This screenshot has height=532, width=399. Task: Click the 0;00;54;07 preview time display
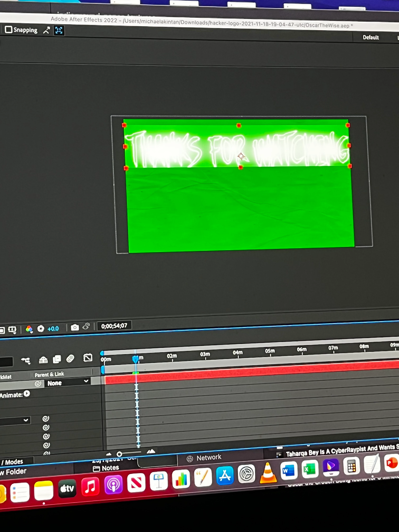(x=114, y=326)
